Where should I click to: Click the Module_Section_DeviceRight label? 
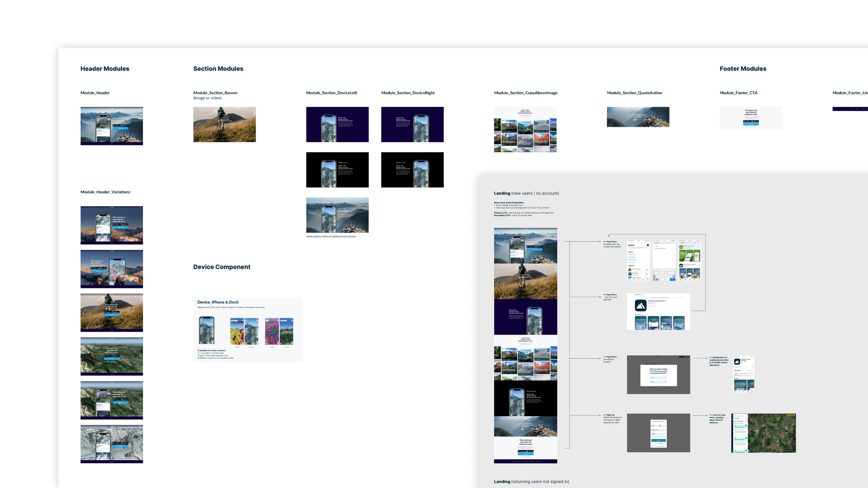(408, 93)
